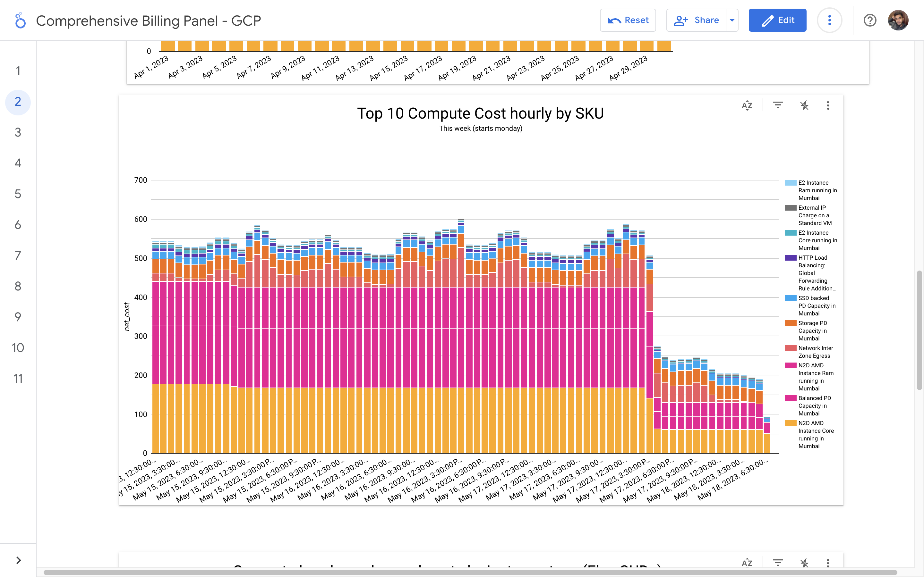The height and width of the screenshot is (577, 924).
Task: Open the report's More options menu in the header
Action: click(x=829, y=20)
